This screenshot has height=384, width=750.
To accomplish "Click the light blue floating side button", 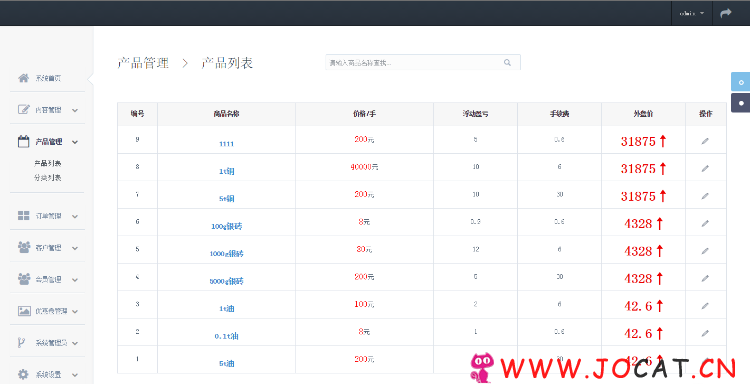I will pyautogui.click(x=740, y=82).
